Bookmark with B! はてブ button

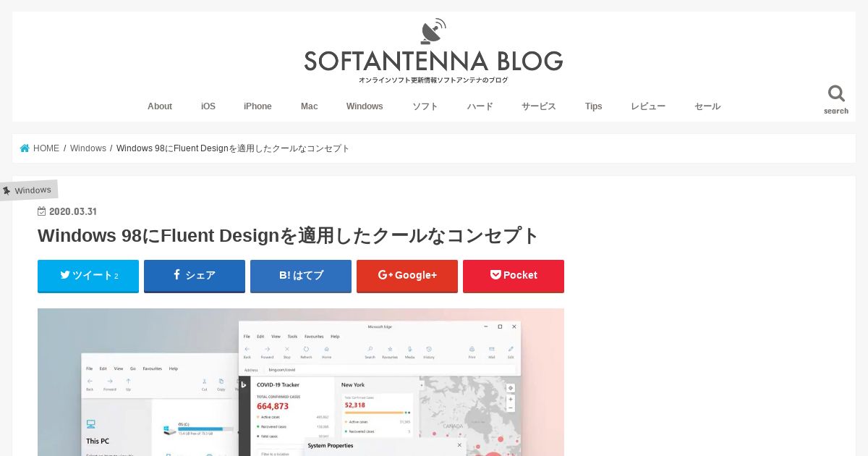(301, 276)
